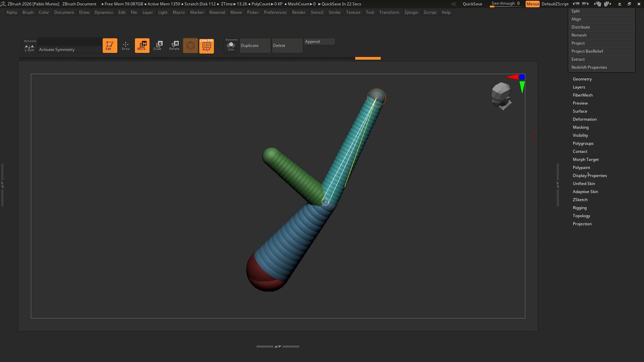Screen dimensions: 644x362
Task: Select the Draw tool icon
Action: click(126, 46)
